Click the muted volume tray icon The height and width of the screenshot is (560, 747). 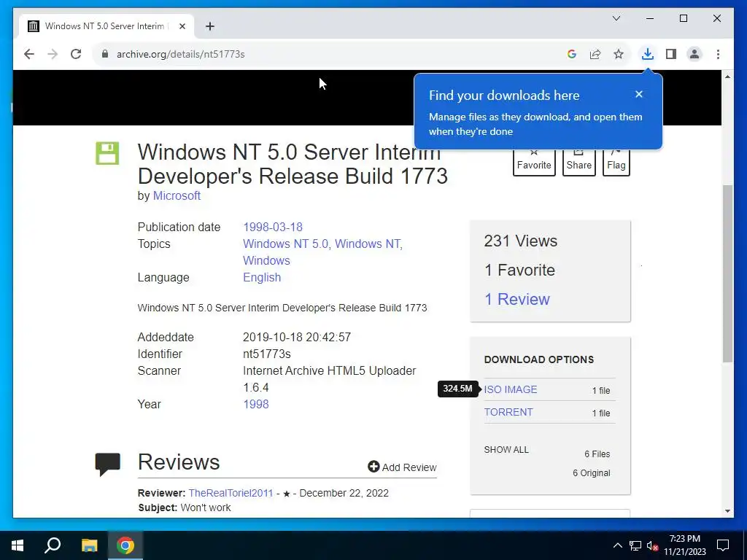point(653,545)
